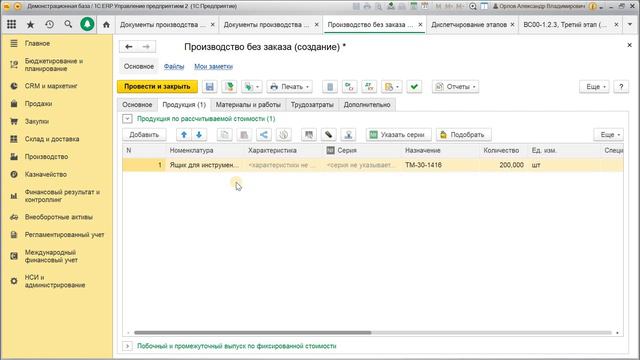The image size is (640, 360).
Task: Post the document via green sheet icon
Action: 229,87
